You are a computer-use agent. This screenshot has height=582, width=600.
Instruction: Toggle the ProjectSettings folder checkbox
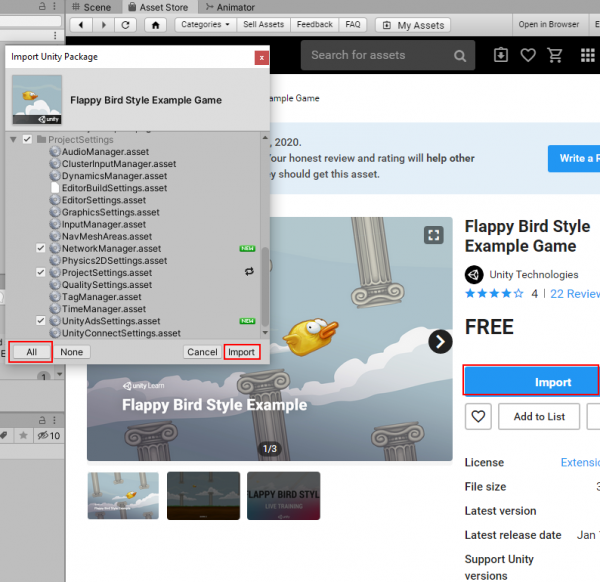pyautogui.click(x=27, y=139)
